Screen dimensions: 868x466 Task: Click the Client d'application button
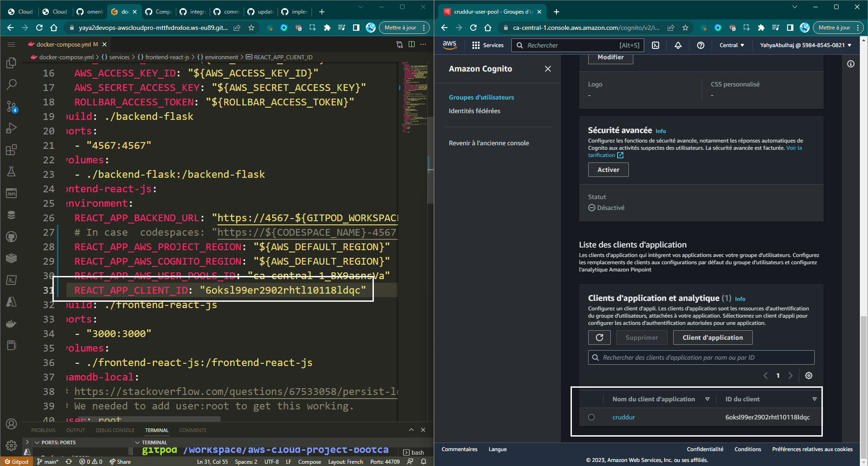(x=713, y=338)
